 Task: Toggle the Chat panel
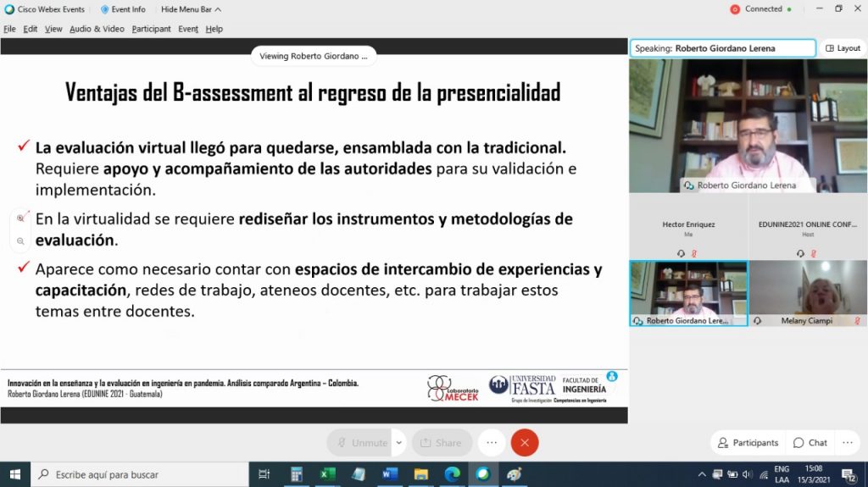810,442
